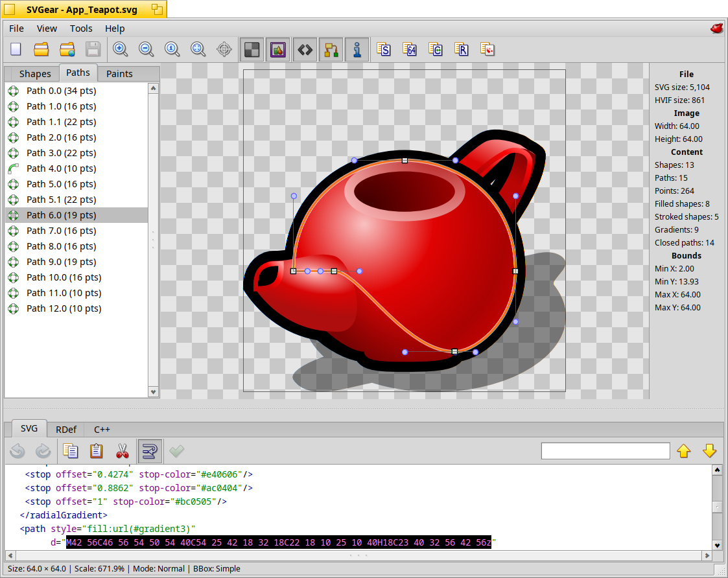Click the open file folder icon
The height and width of the screenshot is (578, 728).
click(x=41, y=49)
